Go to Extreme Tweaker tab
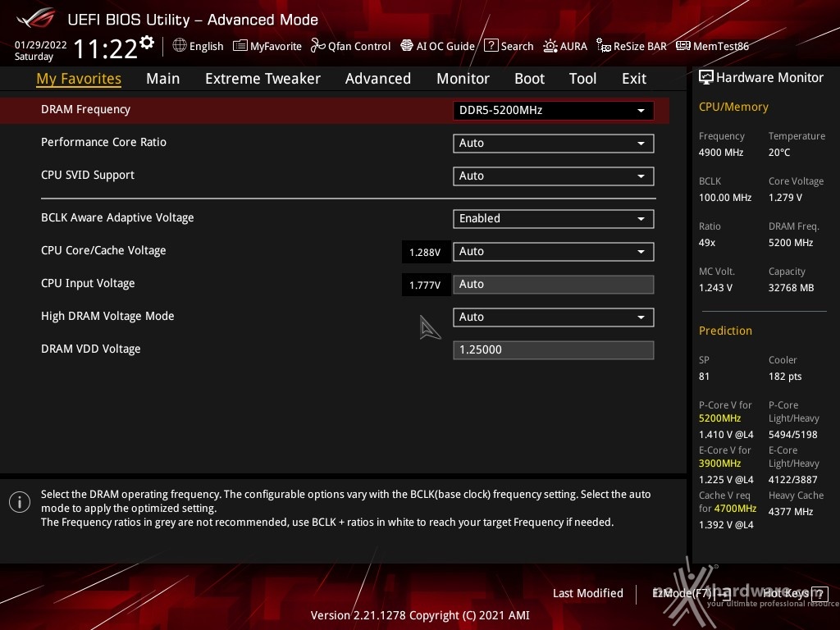Screen dimensions: 840x630 [262, 79]
